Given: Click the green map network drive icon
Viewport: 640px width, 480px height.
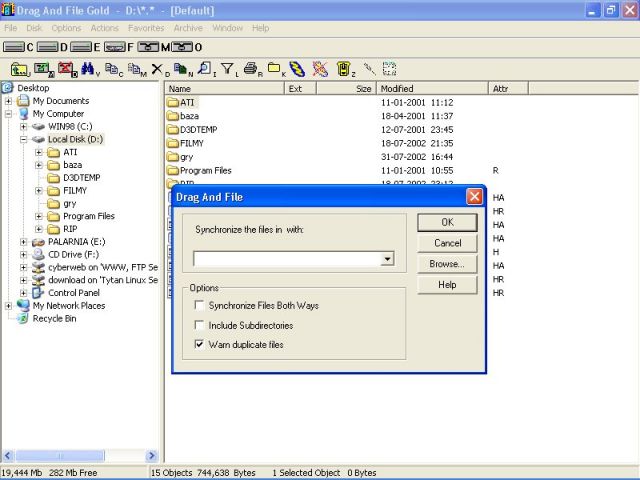Looking at the screenshot, I should click(42, 69).
